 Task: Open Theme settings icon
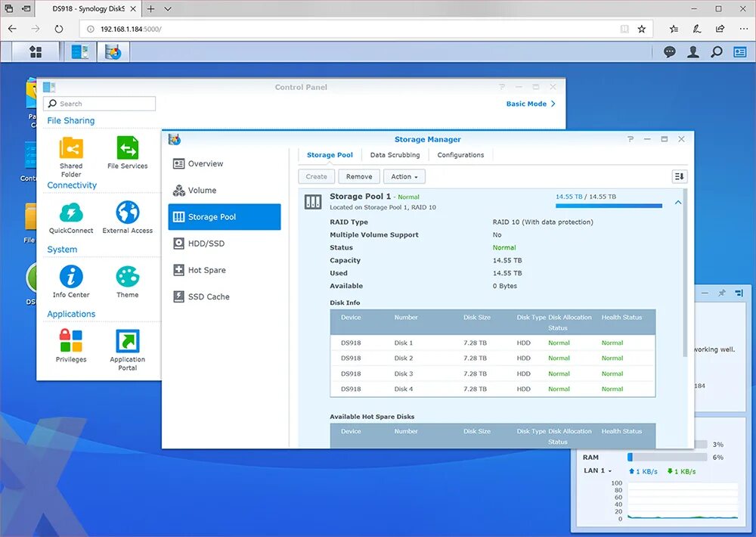click(127, 281)
